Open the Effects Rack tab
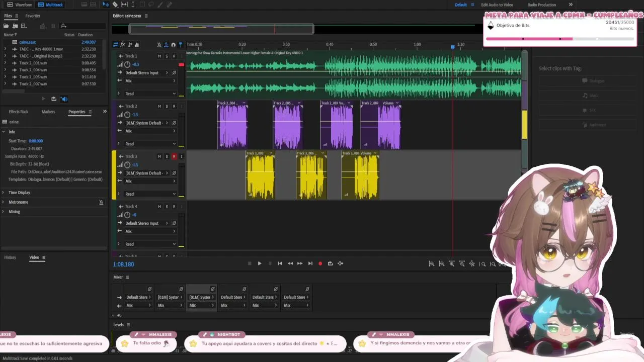Screen dimensions: 644x362 point(19,112)
